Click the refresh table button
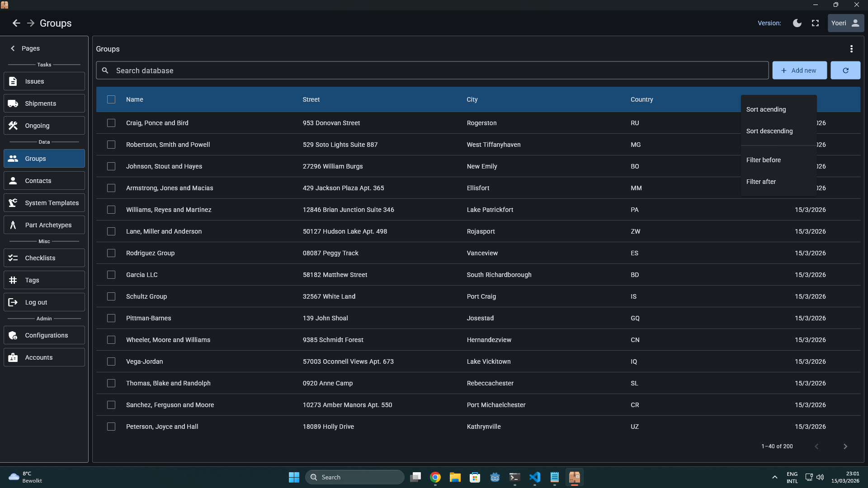The height and width of the screenshot is (488, 868). [845, 70]
